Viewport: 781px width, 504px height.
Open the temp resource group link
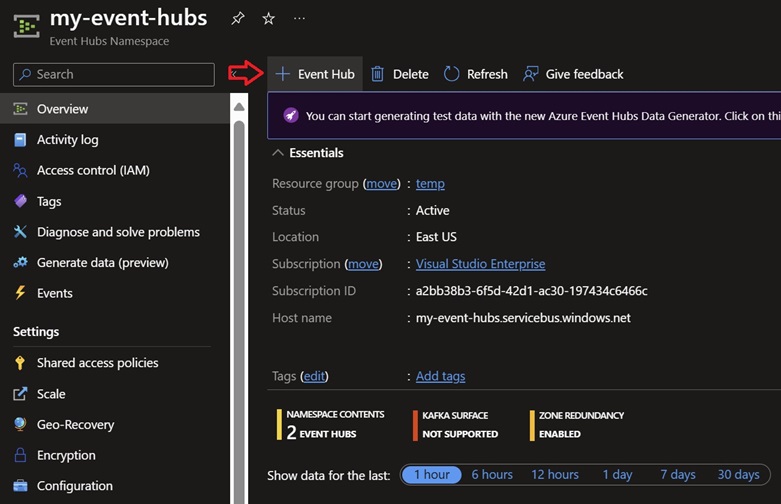[430, 184]
